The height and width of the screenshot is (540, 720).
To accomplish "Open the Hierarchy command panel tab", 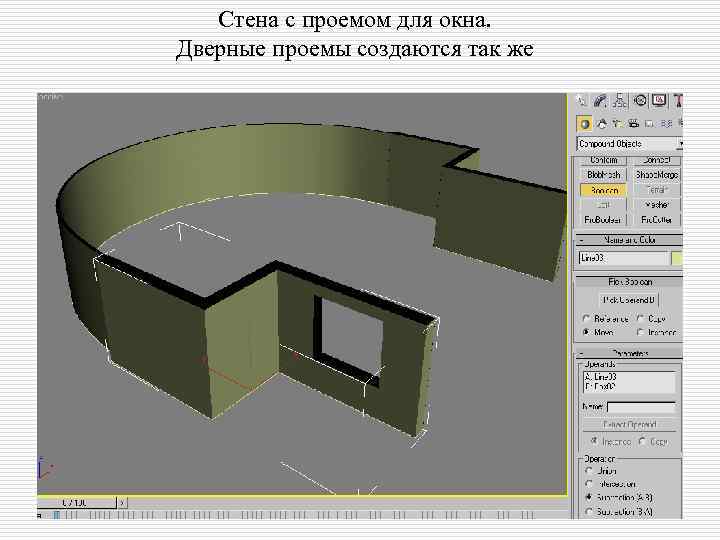I will point(620,101).
